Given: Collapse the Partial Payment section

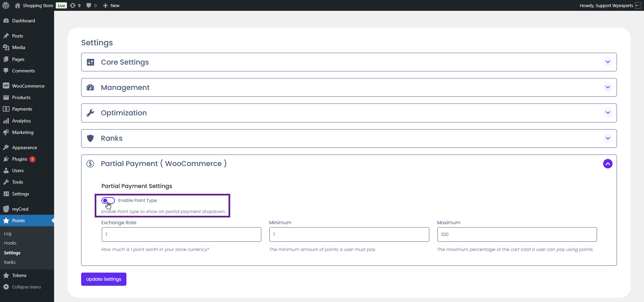Looking at the screenshot, I should tap(607, 164).
